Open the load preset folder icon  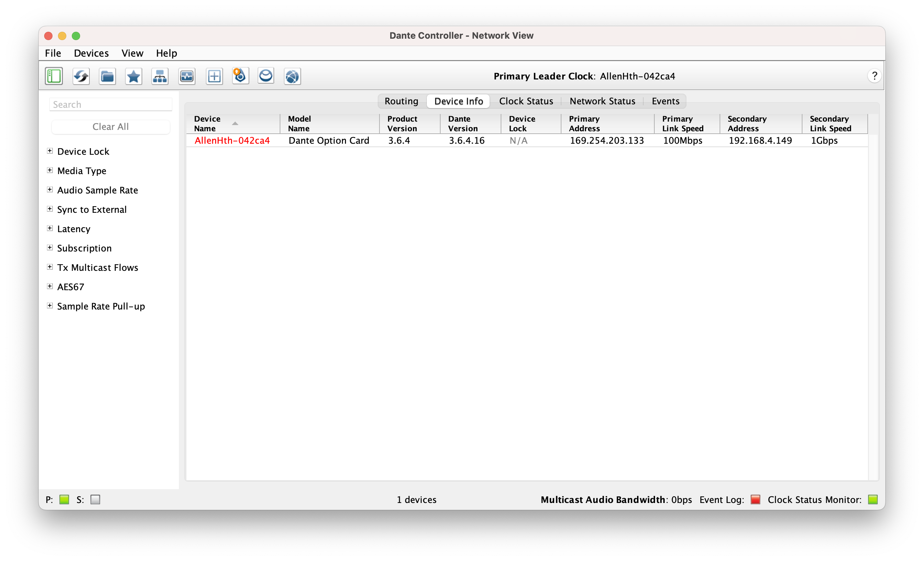[107, 76]
